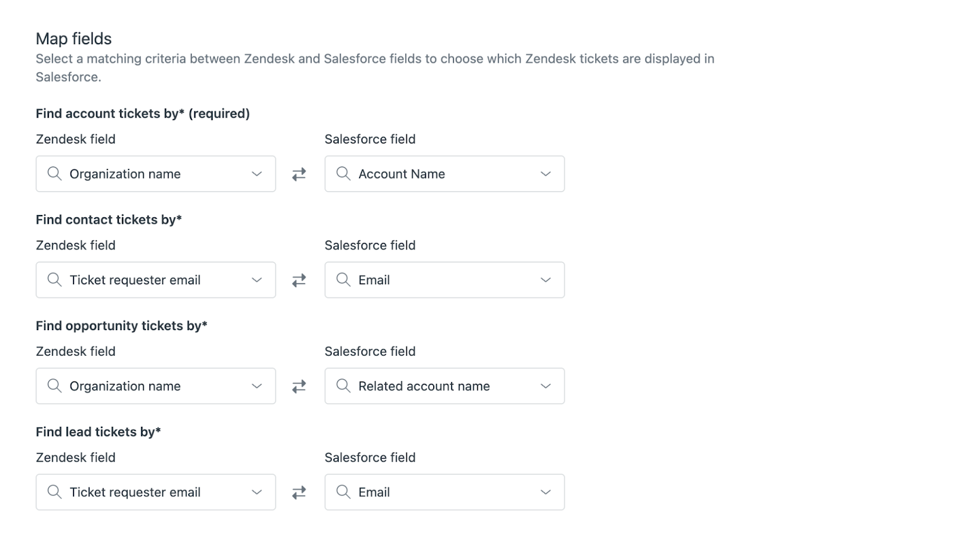Click Ticket requester email text under lead tickets
956x560 pixels.
[x=135, y=492]
